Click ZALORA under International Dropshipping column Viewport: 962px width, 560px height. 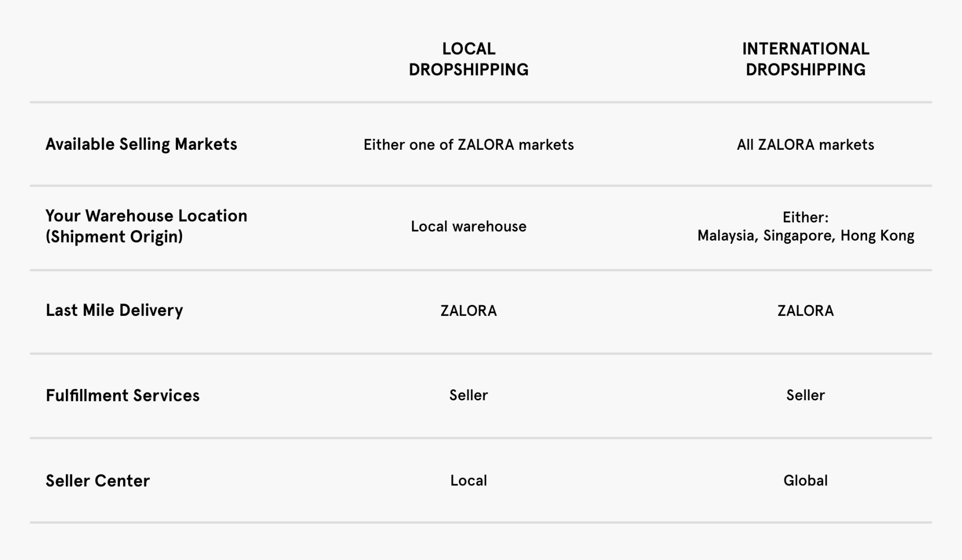pyautogui.click(x=805, y=311)
